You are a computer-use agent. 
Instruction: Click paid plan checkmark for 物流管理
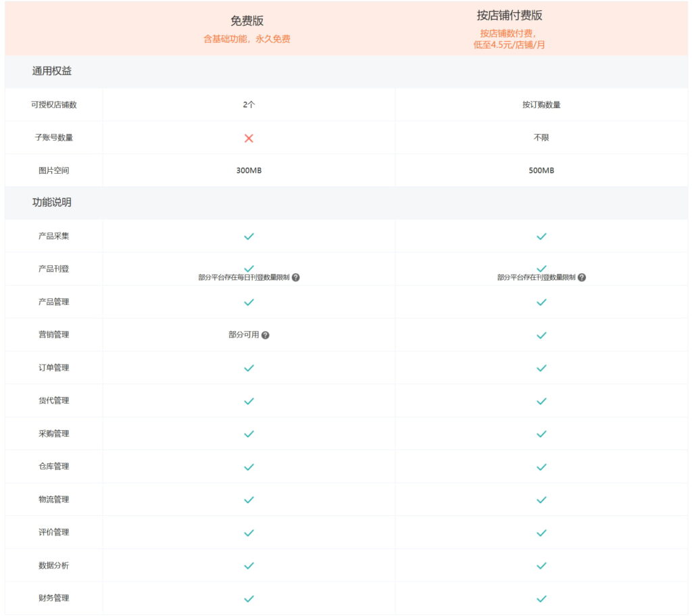[541, 500]
